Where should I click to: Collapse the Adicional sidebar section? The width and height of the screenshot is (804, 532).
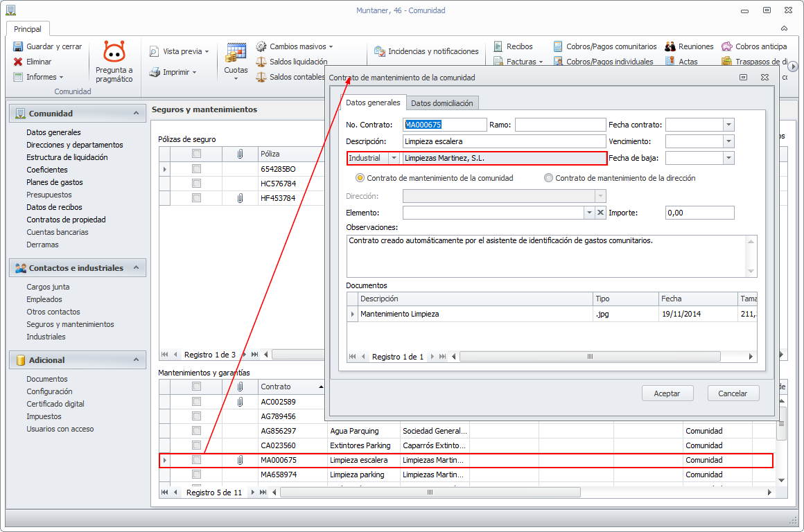click(136, 360)
